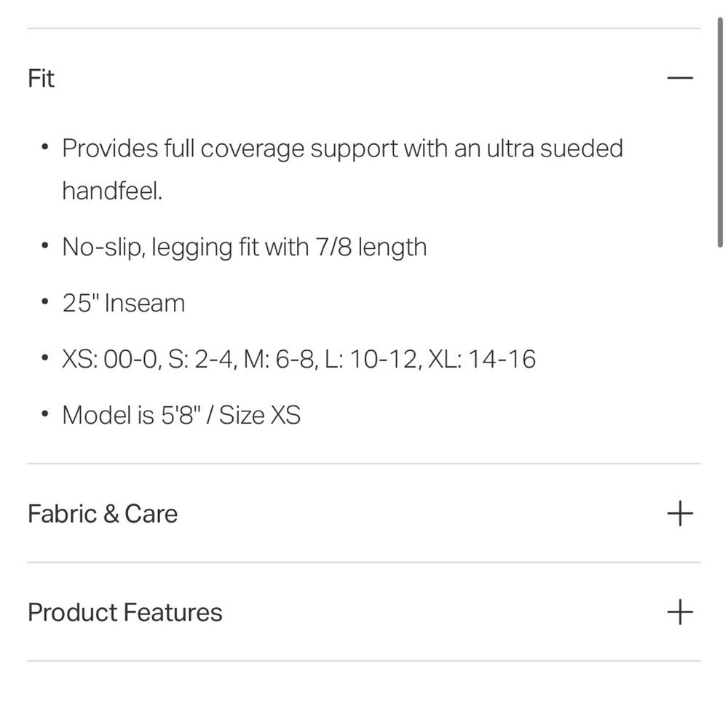Click the L: 10-12 size entry
This screenshot has width=728, height=728.
[x=370, y=360]
